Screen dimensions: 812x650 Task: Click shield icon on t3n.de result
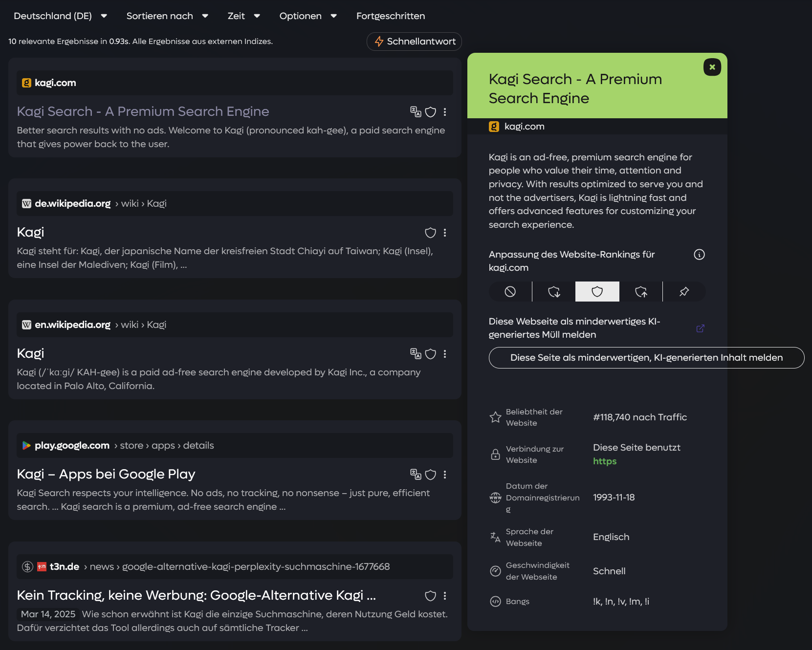(x=430, y=596)
